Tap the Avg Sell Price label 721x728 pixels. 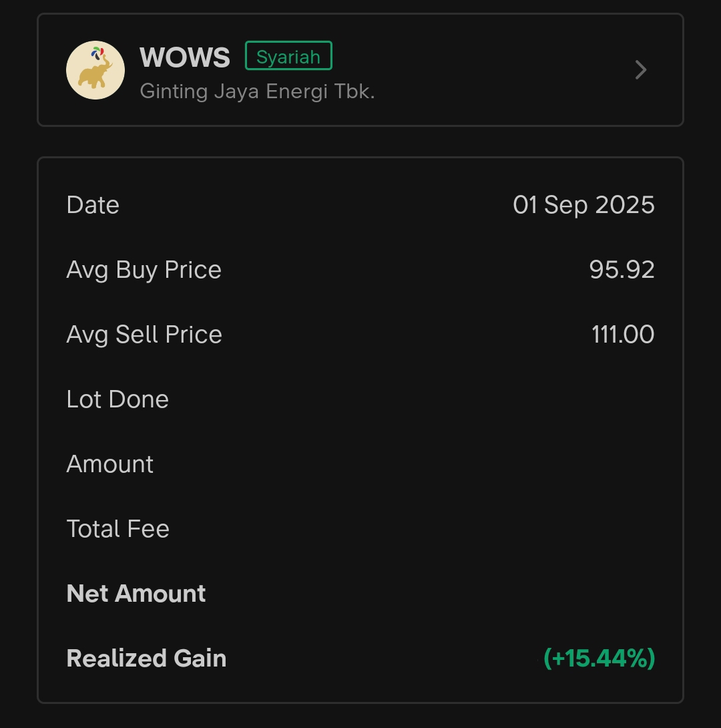[x=144, y=335]
